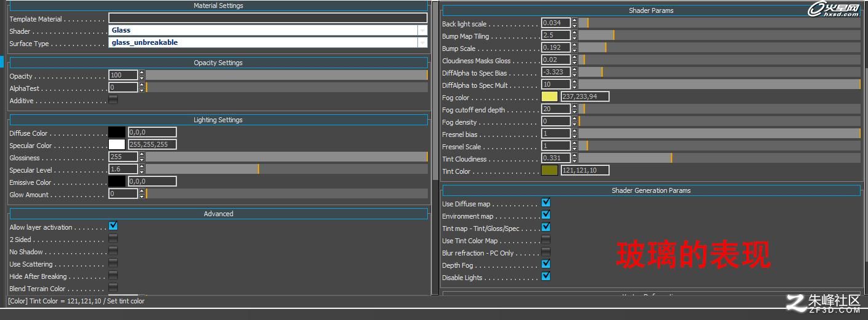Click the Bump Map Tiling slider bar
868x320 pixels.
719,35
